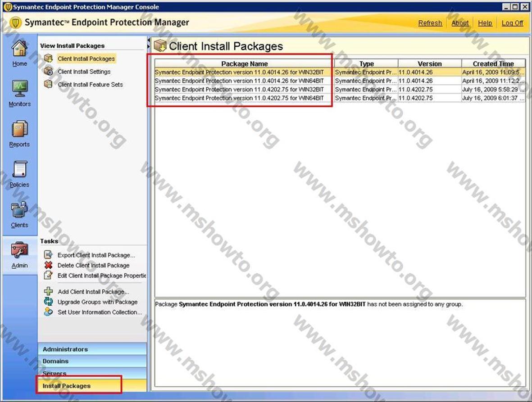
Task: Click the Client Install Packages heading icon
Action: [160, 46]
